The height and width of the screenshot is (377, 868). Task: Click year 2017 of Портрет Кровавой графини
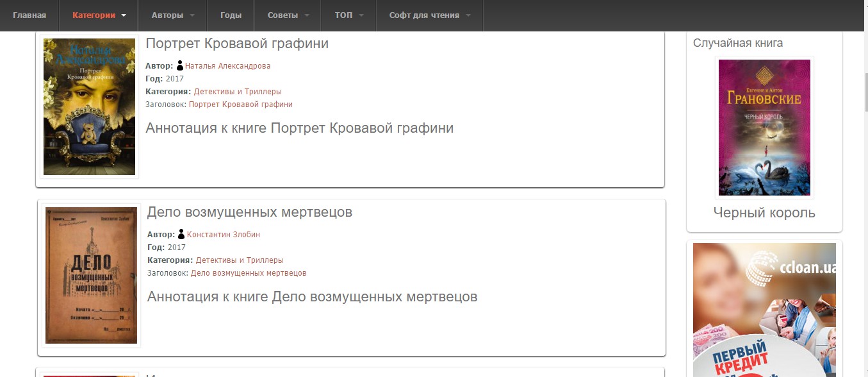[x=175, y=79]
